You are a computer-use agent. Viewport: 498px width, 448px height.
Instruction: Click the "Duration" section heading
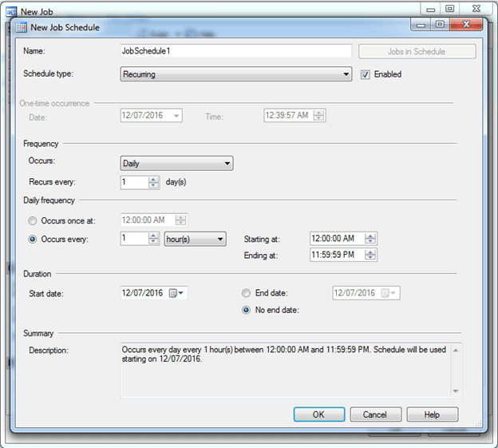click(x=38, y=274)
